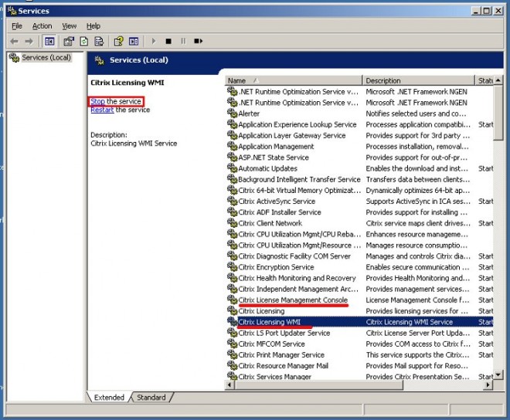Click the Refresh toolbar icon
Screen dimensions: 510x420
(x=84, y=41)
